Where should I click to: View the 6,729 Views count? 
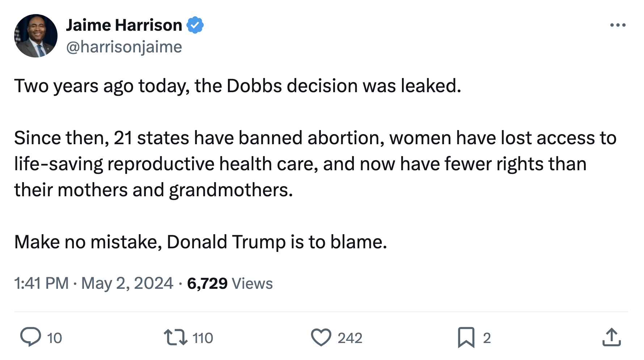point(230,283)
